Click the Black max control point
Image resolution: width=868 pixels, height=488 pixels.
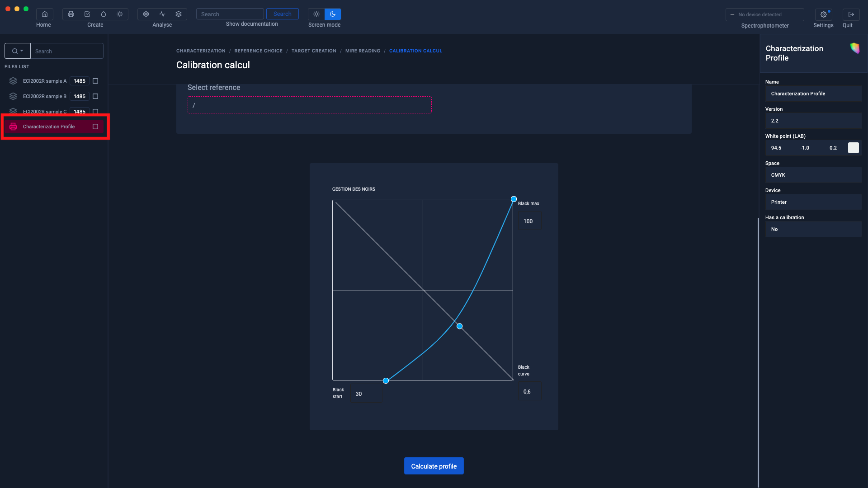click(x=514, y=199)
